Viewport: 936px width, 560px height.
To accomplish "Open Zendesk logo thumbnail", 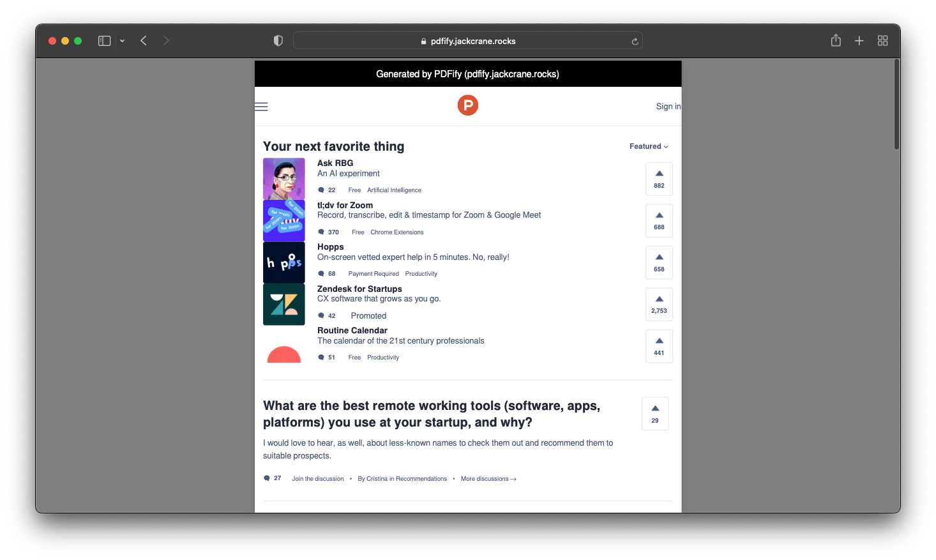I will (284, 305).
